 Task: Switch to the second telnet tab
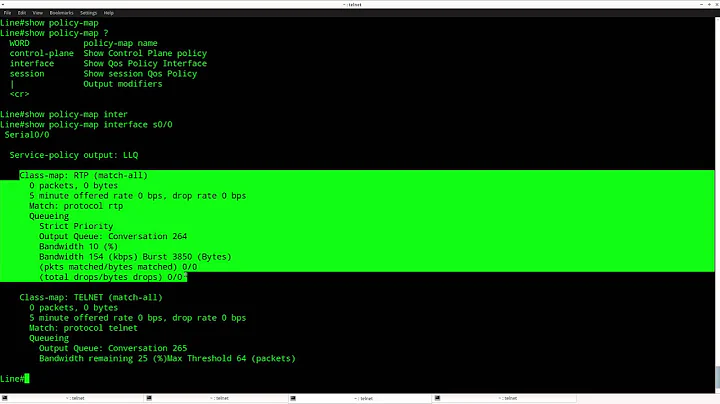pyautogui.click(x=216, y=398)
